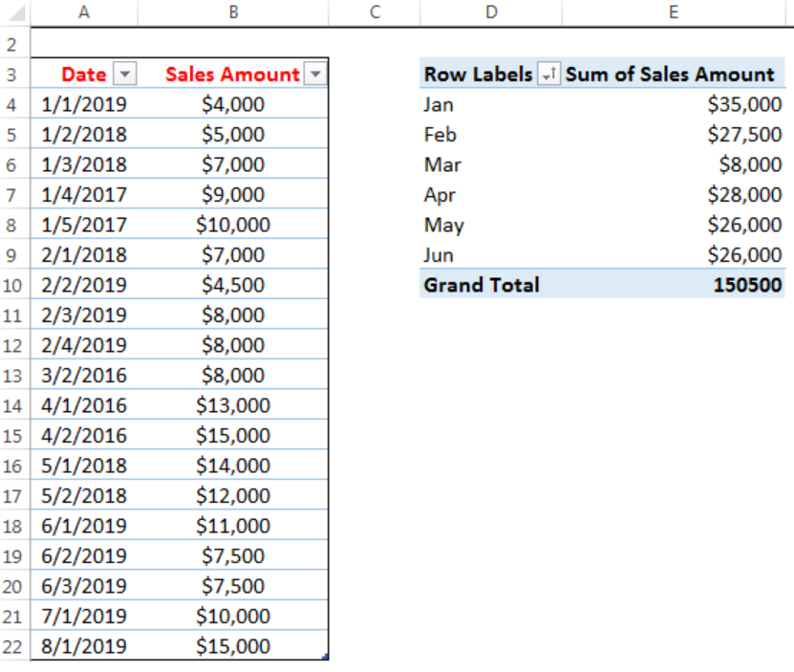This screenshot has height=672, width=794.
Task: Select cell with date 3/2/2016
Action: pyautogui.click(x=84, y=376)
